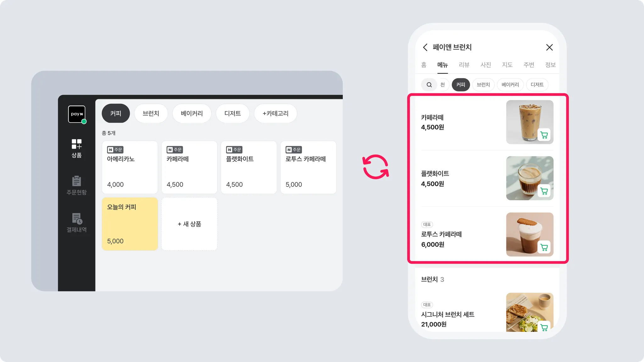
Task: Click the search magnifier icon in the menu filter
Action: (x=429, y=85)
